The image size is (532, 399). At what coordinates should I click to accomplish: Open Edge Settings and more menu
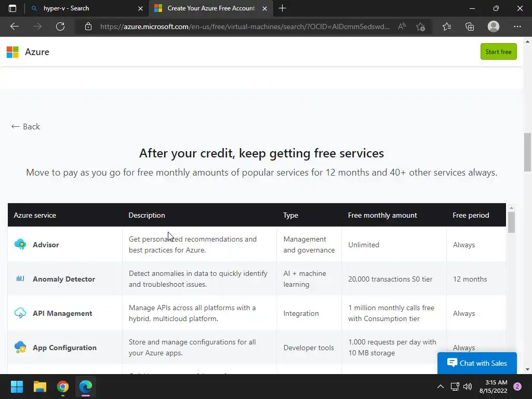pos(517,26)
